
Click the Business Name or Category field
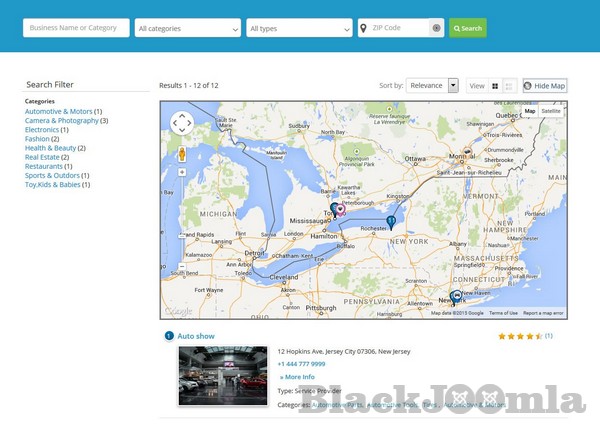76,28
